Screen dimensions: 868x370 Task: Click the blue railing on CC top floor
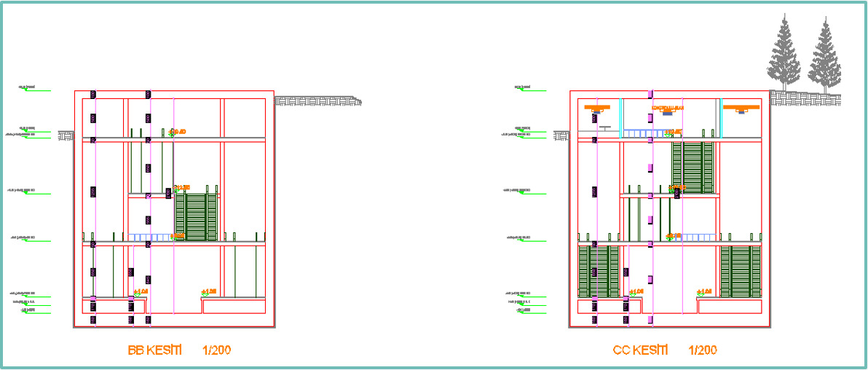pos(644,133)
